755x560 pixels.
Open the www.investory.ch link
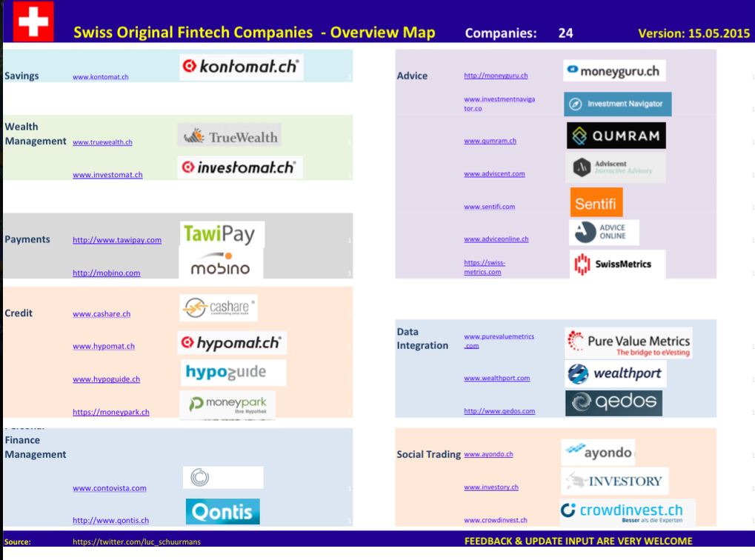click(x=491, y=487)
